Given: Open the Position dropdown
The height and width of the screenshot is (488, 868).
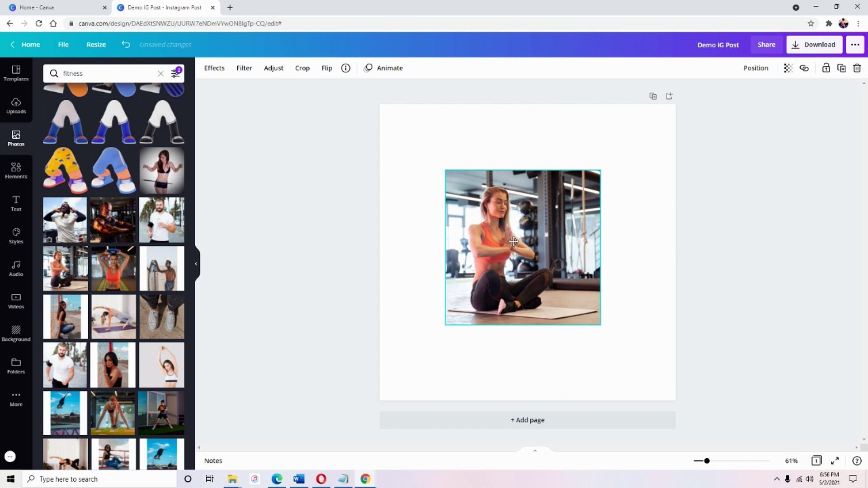Looking at the screenshot, I should pyautogui.click(x=756, y=68).
